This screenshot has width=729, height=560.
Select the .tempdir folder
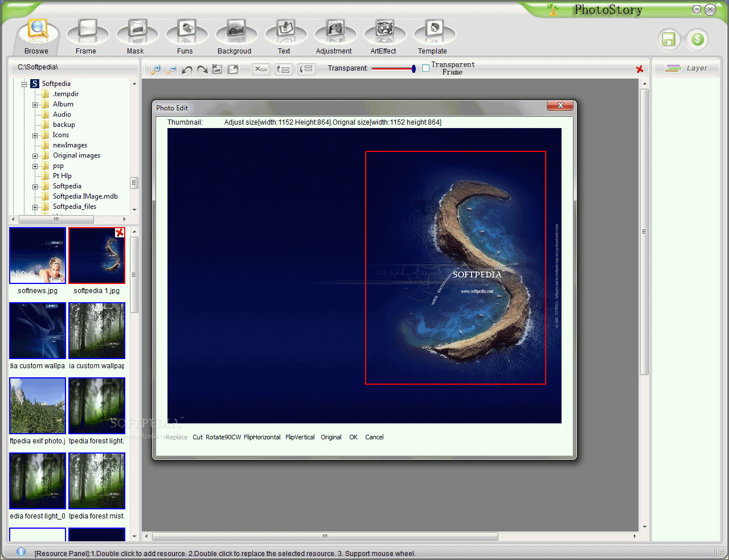(x=65, y=94)
